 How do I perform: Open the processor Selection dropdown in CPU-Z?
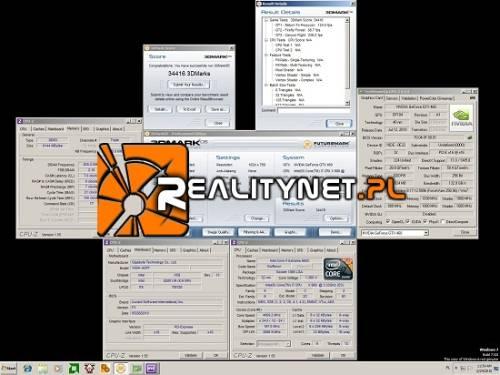point(273,344)
